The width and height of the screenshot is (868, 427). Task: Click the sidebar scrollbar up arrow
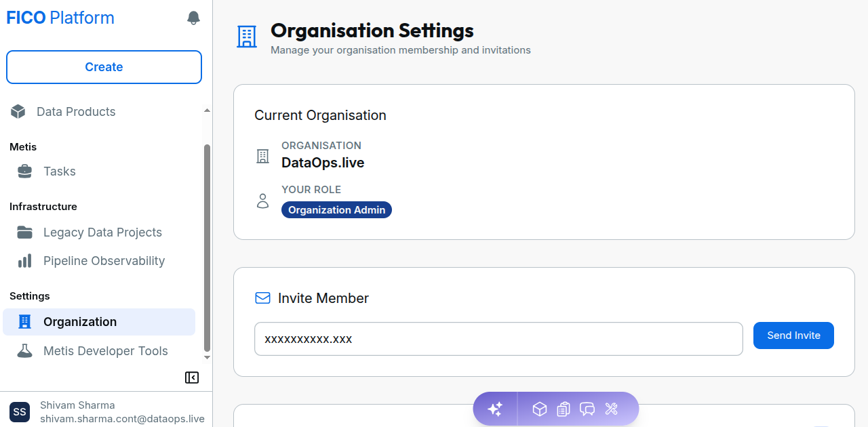click(208, 110)
